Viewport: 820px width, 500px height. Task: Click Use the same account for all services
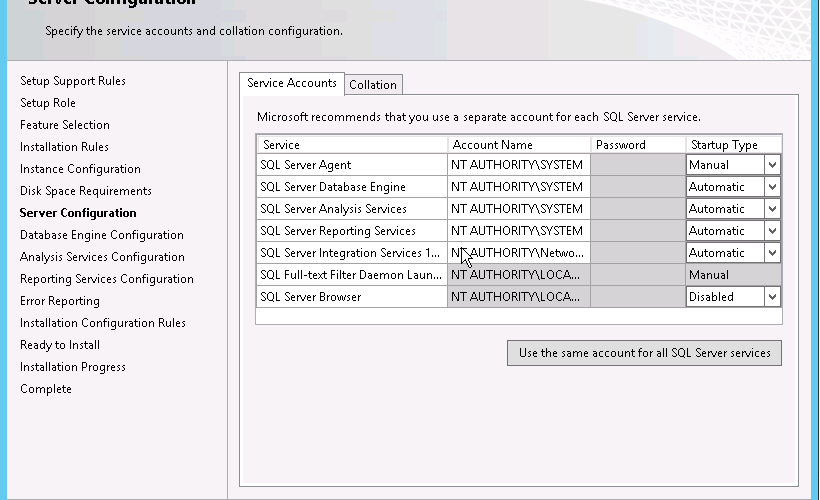pyautogui.click(x=644, y=353)
